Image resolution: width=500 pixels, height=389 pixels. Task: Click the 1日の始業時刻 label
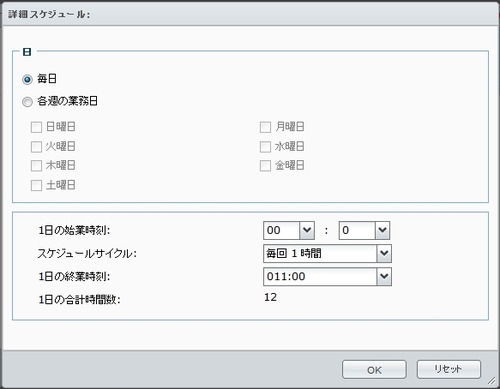(74, 230)
